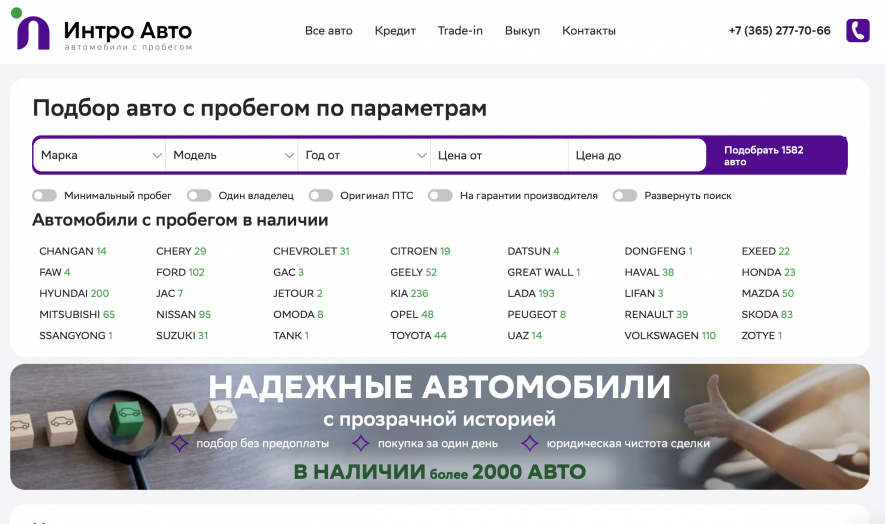Screen dimensions: 885x524
Task: Choose GREAT WALL 1 brand
Action: point(544,272)
